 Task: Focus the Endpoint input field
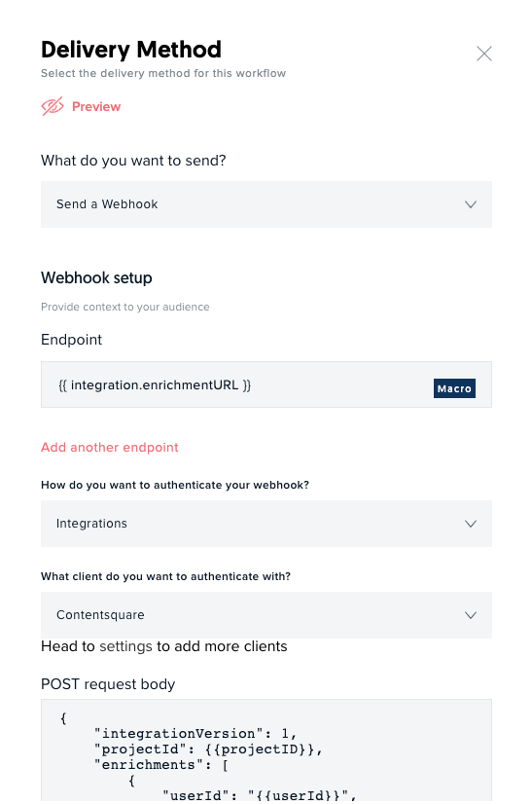point(266,384)
